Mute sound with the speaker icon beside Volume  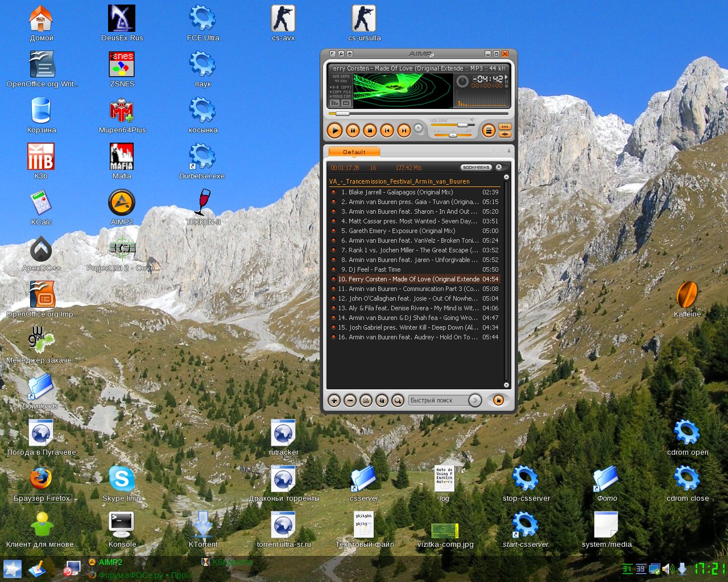coord(472,119)
